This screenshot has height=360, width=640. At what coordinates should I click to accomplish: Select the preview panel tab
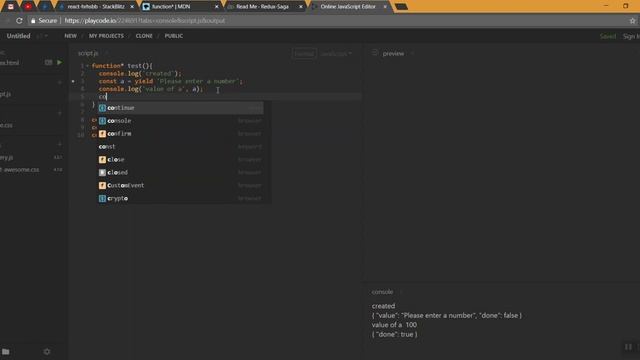[393, 53]
